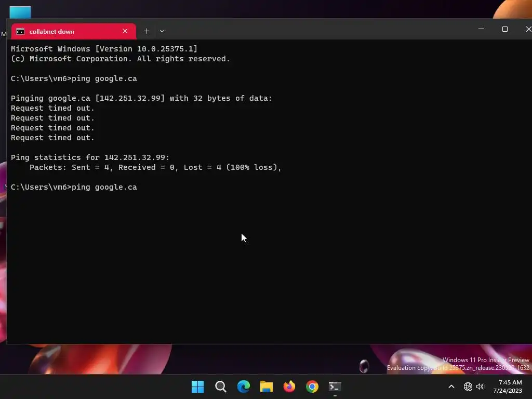Screen dimensions: 532x399
Task: Click the 'Packets: Sent = 4' line
Action: [x=155, y=167]
